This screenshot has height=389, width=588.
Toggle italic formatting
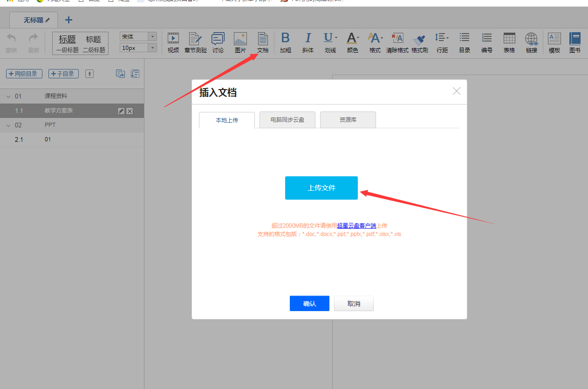(308, 42)
